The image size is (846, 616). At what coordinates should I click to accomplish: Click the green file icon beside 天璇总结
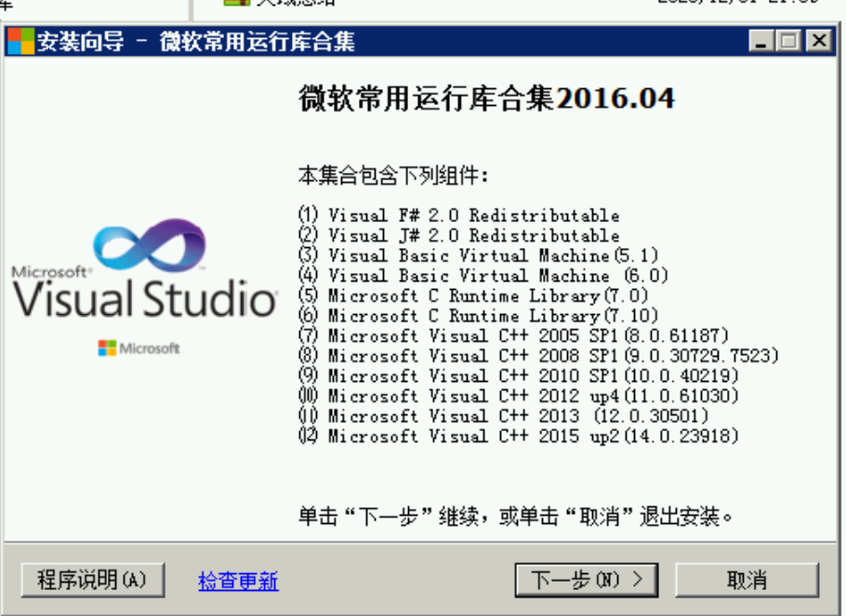[x=235, y=4]
